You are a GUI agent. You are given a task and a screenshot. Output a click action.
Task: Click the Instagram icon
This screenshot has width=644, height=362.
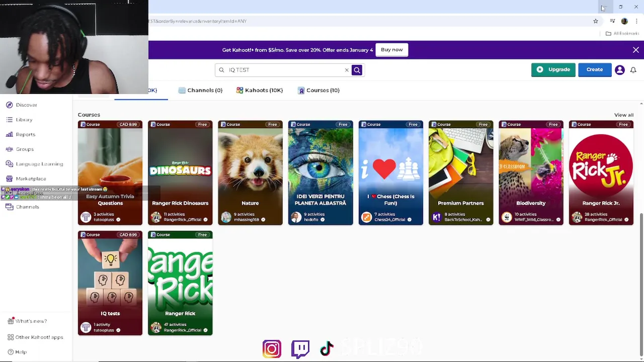(x=272, y=349)
